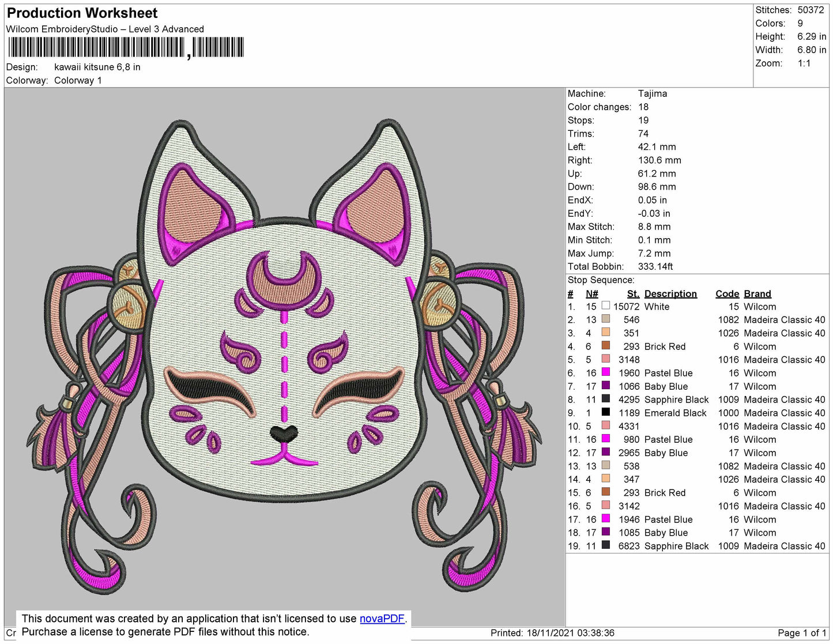Click the Page 1 of 1 footer text

pyautogui.click(x=802, y=633)
